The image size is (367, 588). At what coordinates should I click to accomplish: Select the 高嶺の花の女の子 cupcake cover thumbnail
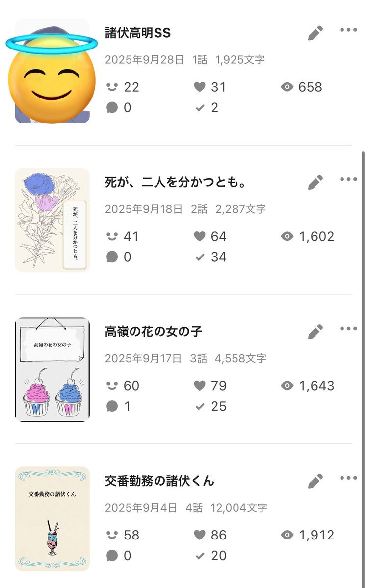coord(52,369)
